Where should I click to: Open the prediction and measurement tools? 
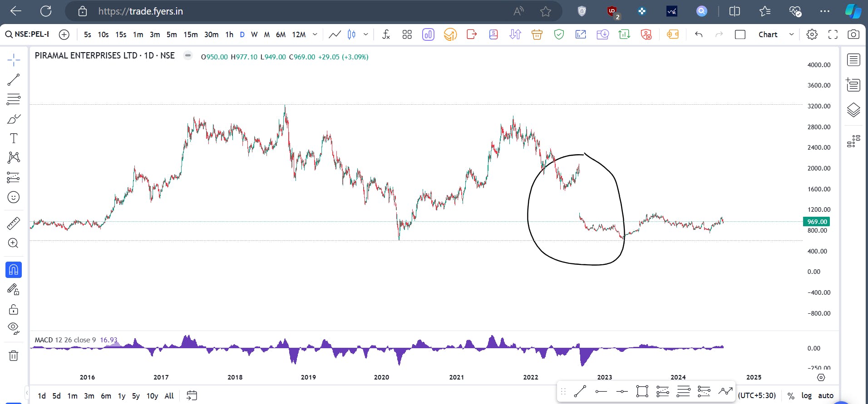[14, 177]
